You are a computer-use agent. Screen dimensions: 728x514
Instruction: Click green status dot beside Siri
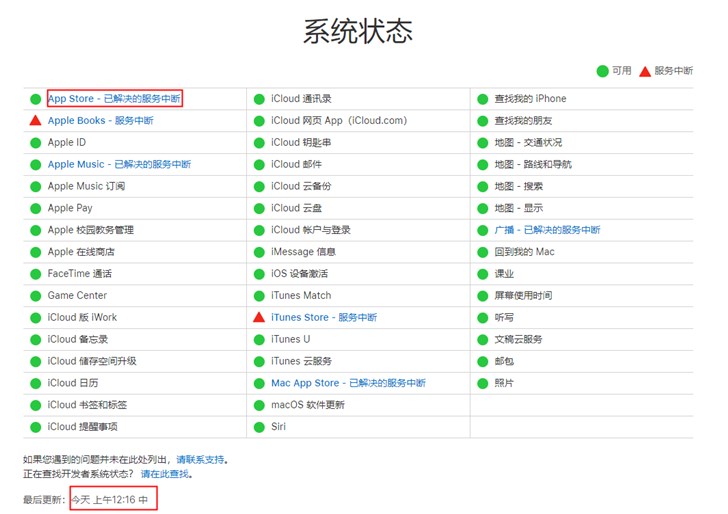click(x=259, y=427)
